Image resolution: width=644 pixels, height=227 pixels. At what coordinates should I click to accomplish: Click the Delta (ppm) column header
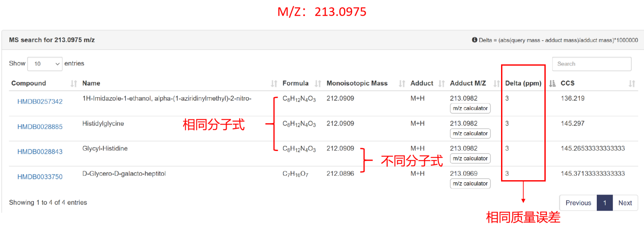click(x=523, y=83)
